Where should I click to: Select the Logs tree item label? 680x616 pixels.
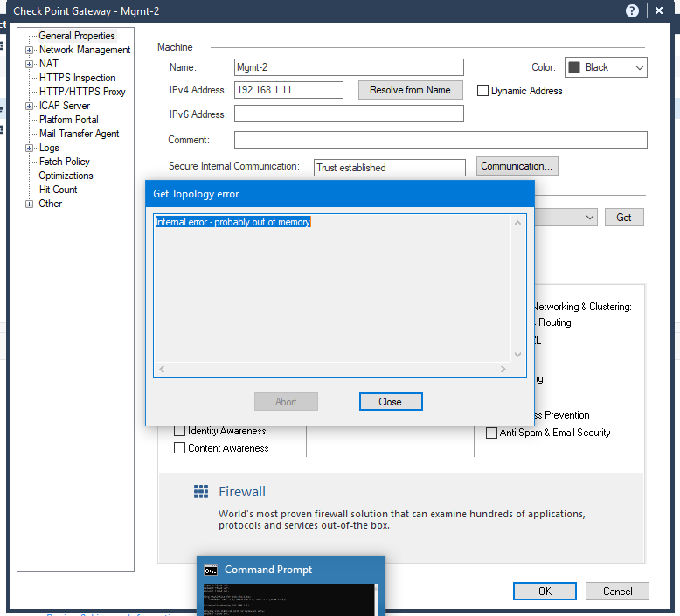coord(49,148)
